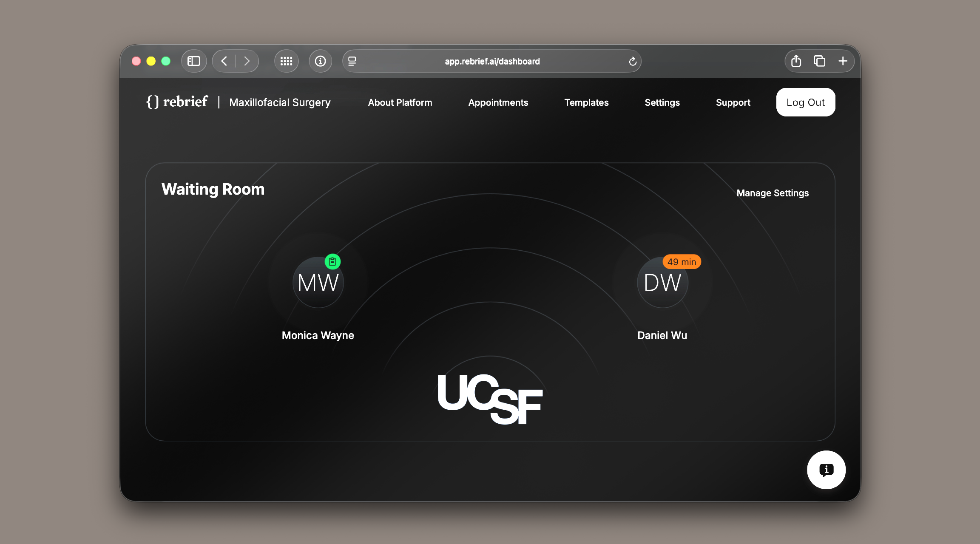Open the floating help chat bubble
Viewport: 980px width, 544px height.
(x=826, y=470)
